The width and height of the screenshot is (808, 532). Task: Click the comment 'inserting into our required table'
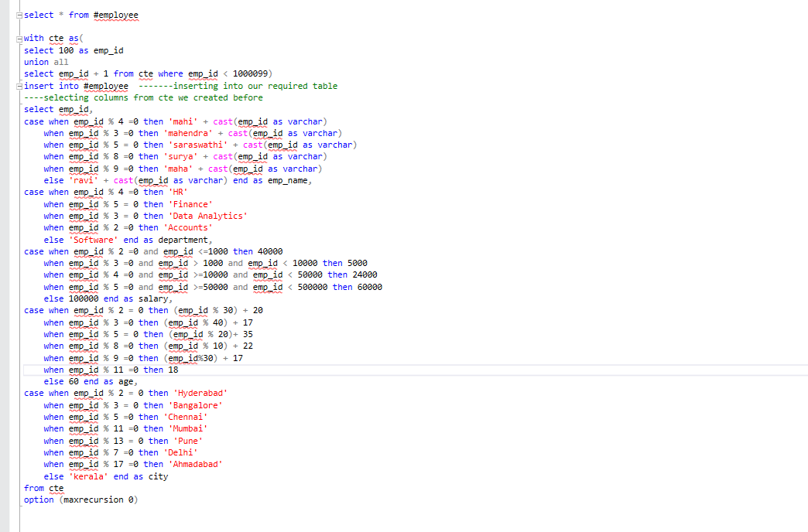click(x=238, y=86)
